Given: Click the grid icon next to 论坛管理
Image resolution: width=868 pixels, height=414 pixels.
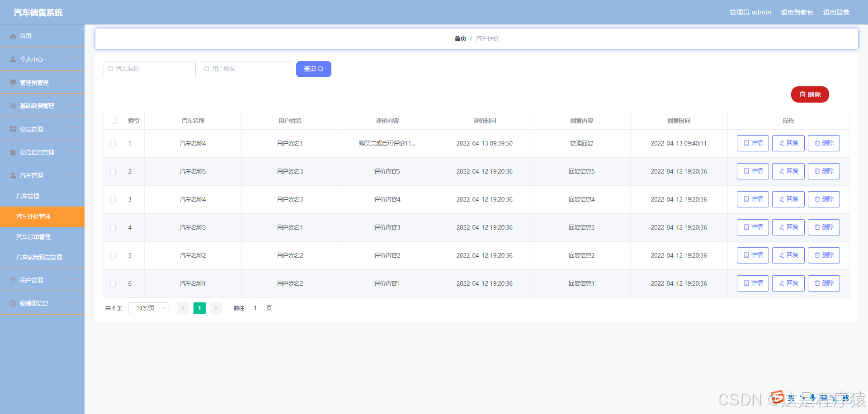Looking at the screenshot, I should pyautogui.click(x=13, y=129).
